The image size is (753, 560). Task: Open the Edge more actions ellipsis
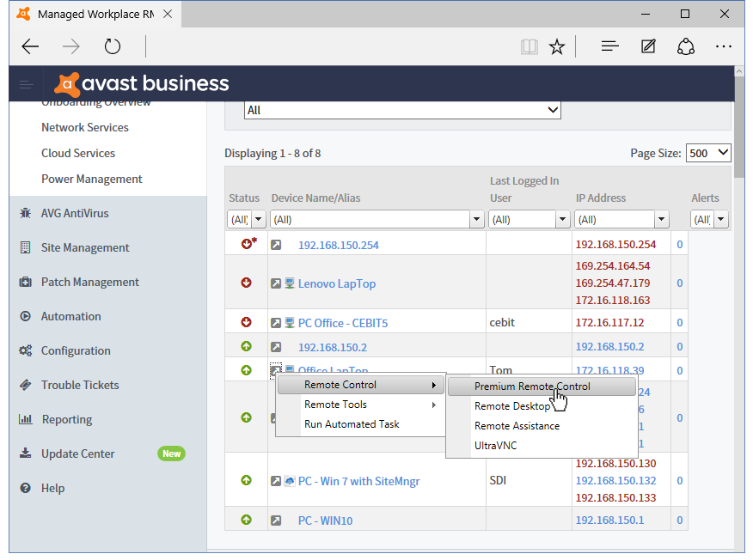tap(724, 46)
